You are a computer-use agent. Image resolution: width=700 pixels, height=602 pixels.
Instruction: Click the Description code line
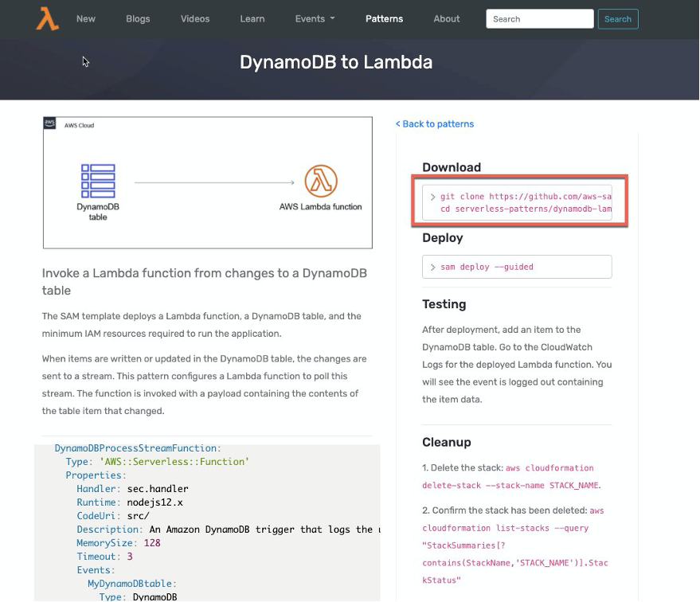[228, 530]
